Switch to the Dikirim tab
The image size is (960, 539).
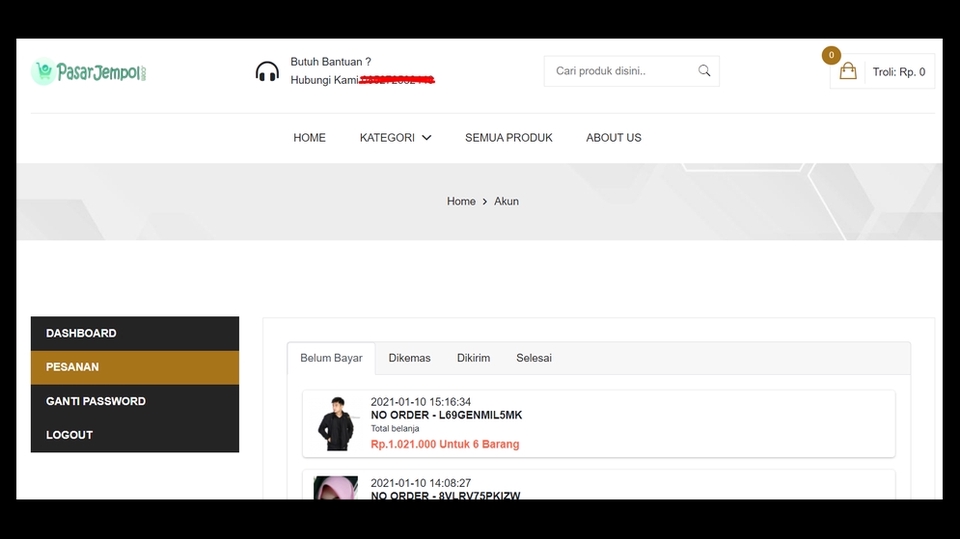point(473,358)
